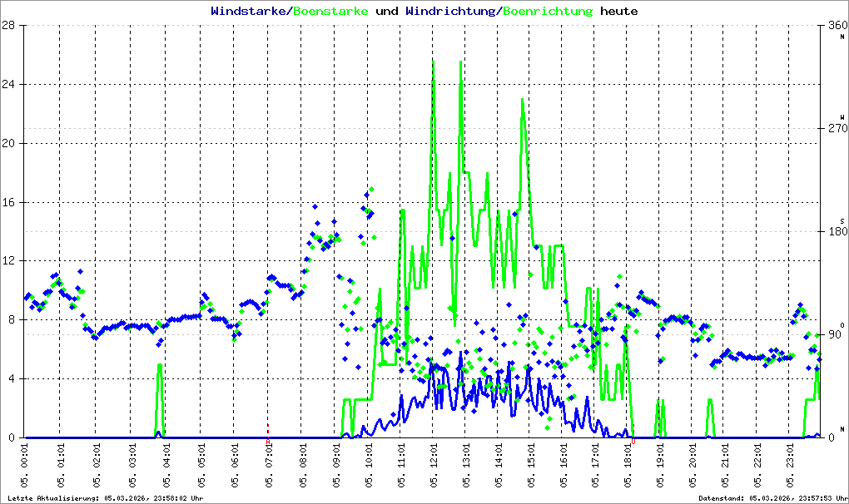Click the '05. 17:01' time axis label

coord(595,466)
